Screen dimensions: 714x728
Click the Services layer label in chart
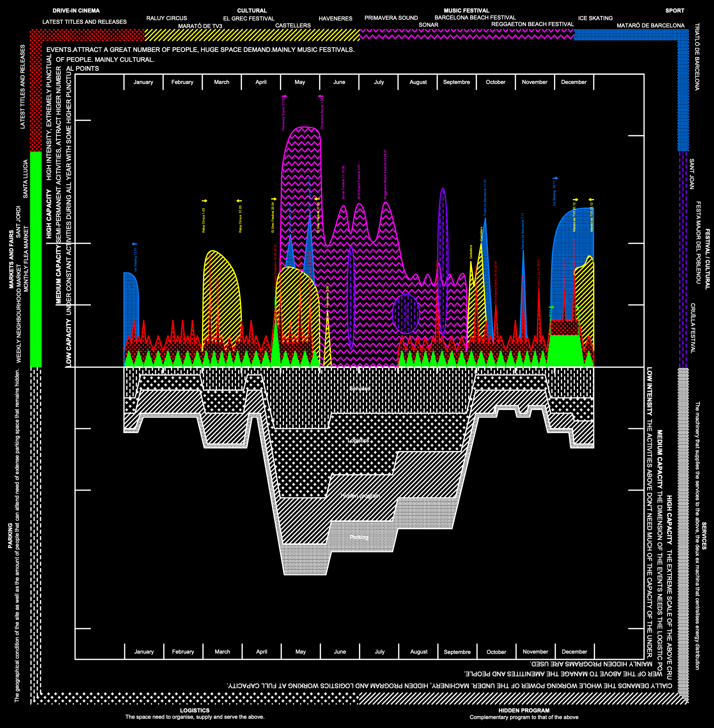(x=360, y=388)
